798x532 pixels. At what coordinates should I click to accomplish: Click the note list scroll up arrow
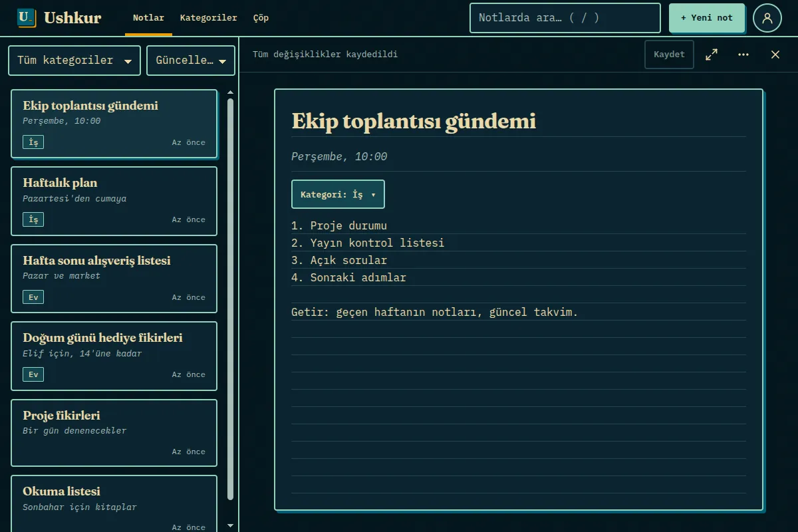click(x=230, y=92)
